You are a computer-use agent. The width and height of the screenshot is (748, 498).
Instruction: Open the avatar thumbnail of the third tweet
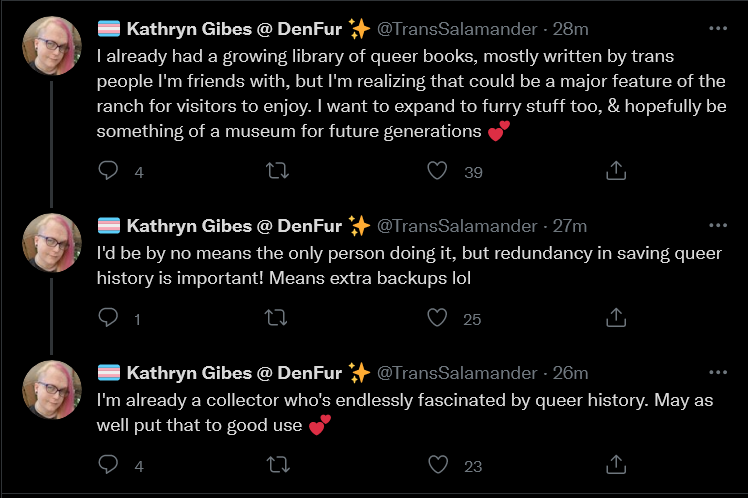pyautogui.click(x=52, y=390)
